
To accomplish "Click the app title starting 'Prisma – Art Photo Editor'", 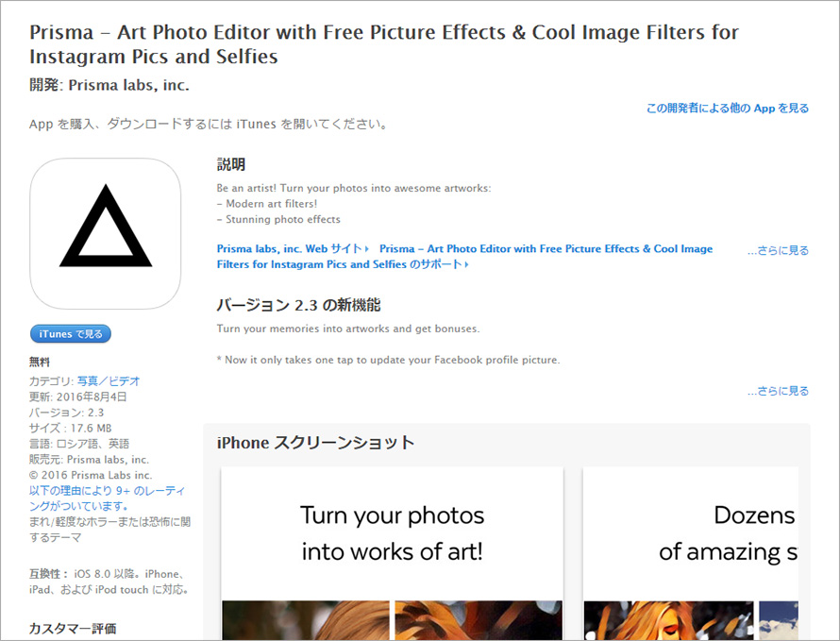I will pos(384,44).
